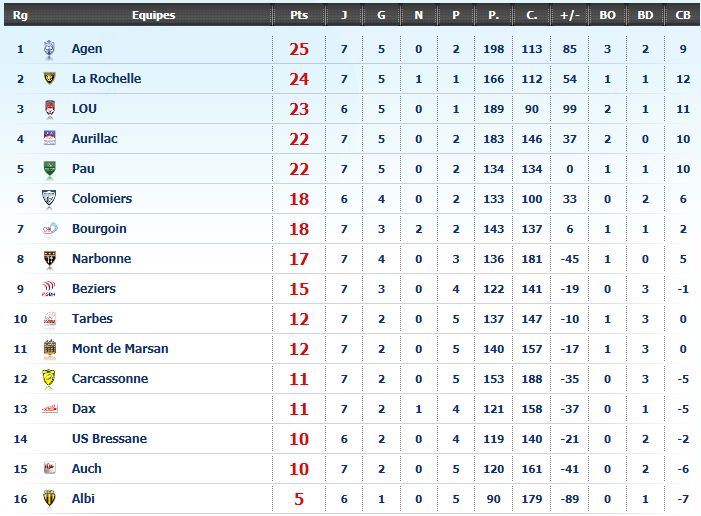This screenshot has width=701, height=516.
Task: Click the Albi team crest
Action: pos(50,499)
